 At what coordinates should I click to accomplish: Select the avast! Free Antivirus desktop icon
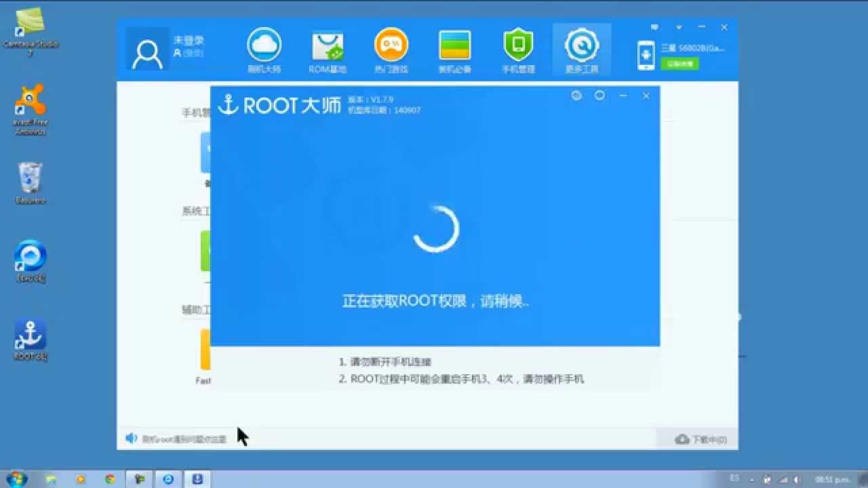coord(30,109)
